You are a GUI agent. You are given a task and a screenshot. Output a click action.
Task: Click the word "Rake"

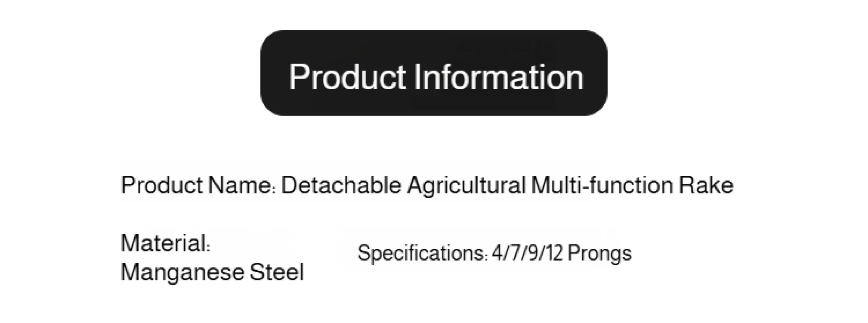(706, 186)
